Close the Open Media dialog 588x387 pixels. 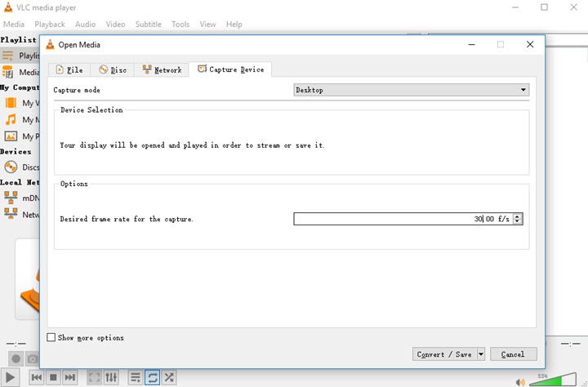pos(529,44)
